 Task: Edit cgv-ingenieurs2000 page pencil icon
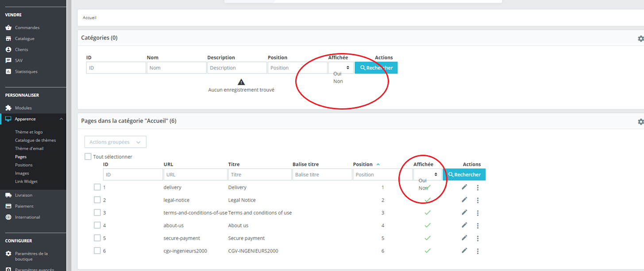[464, 251]
